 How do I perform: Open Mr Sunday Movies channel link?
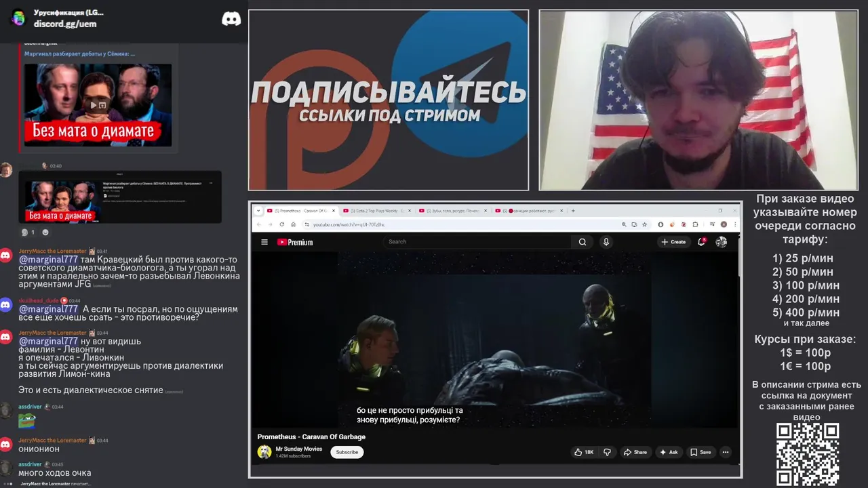pos(298,449)
